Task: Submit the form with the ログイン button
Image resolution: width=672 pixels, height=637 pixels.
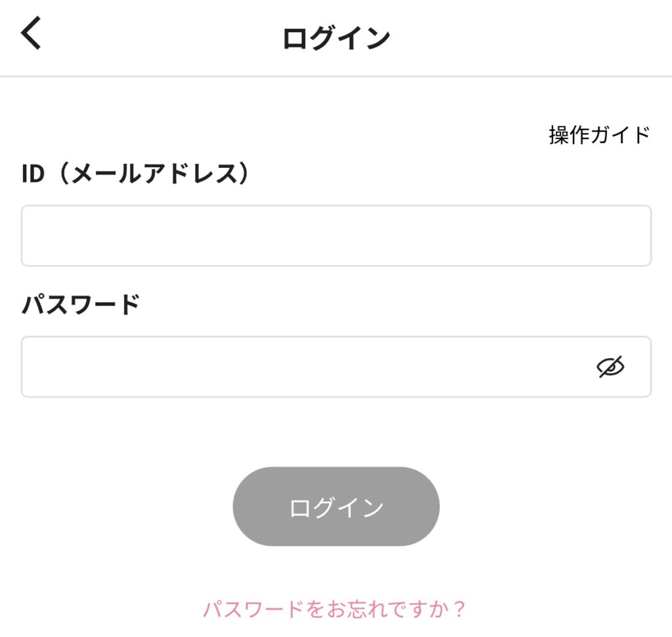Action: 336,506
